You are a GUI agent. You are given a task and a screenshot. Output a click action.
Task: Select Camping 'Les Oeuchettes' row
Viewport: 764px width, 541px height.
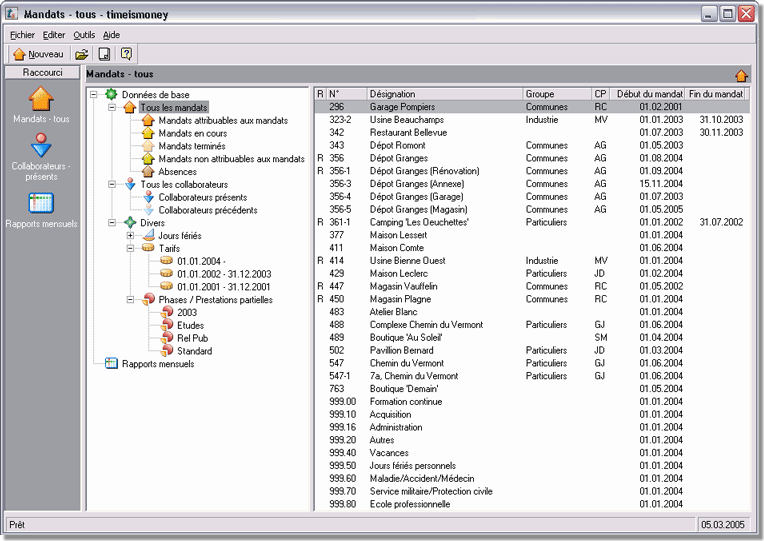[532, 222]
